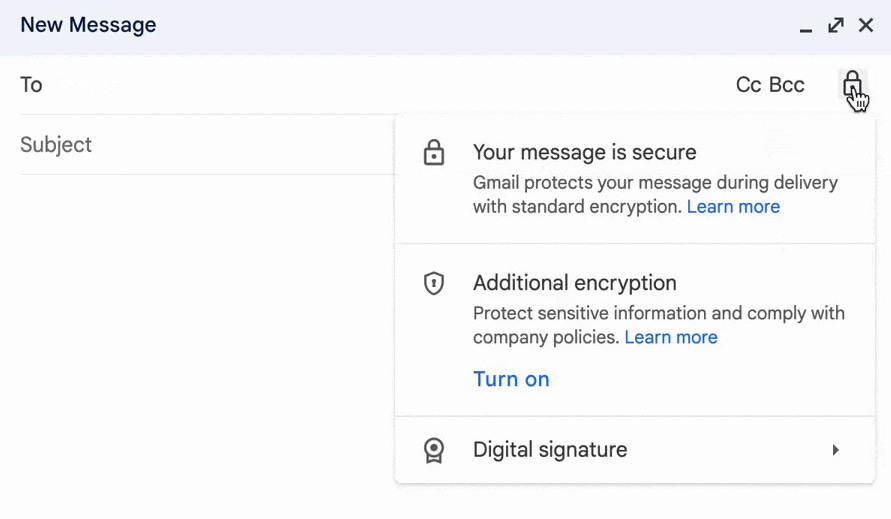Close the New Message compose window
The height and width of the screenshot is (519, 891).
pyautogui.click(x=866, y=26)
